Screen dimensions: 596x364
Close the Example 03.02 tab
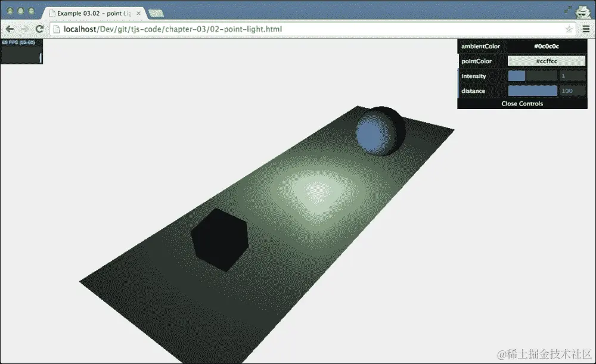coord(139,13)
